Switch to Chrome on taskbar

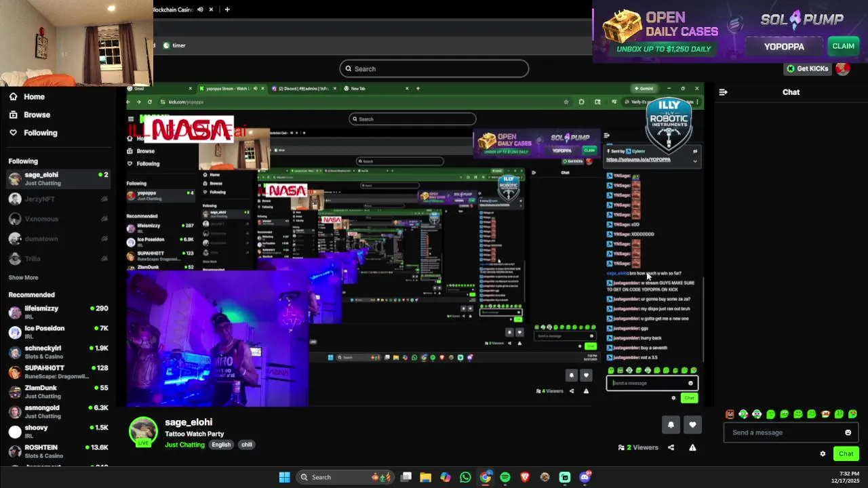click(486, 477)
